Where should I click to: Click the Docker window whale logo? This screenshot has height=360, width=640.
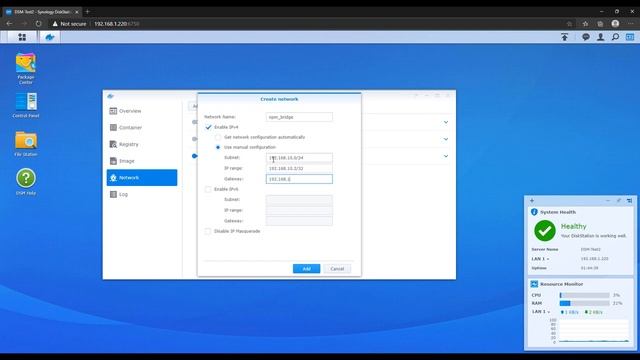point(110,96)
